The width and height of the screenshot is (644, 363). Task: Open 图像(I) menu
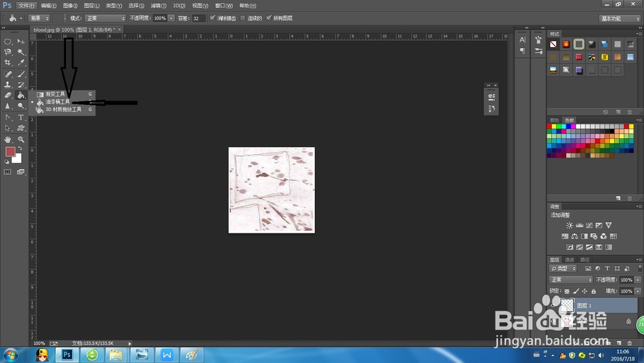click(x=70, y=6)
